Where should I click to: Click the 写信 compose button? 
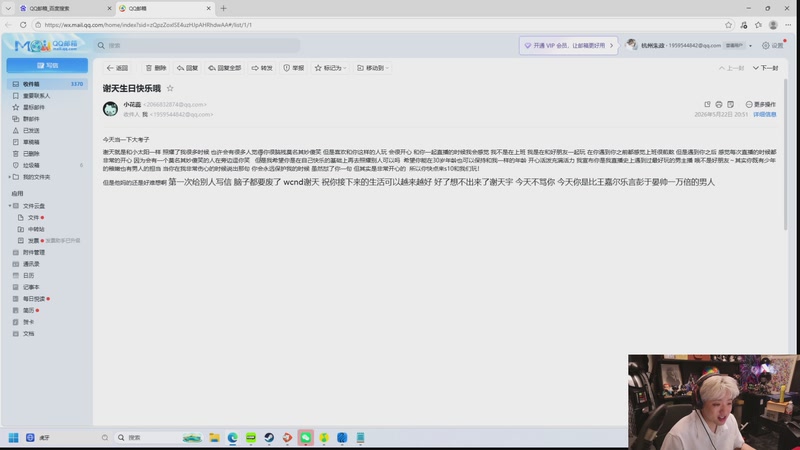pyautogui.click(x=47, y=65)
